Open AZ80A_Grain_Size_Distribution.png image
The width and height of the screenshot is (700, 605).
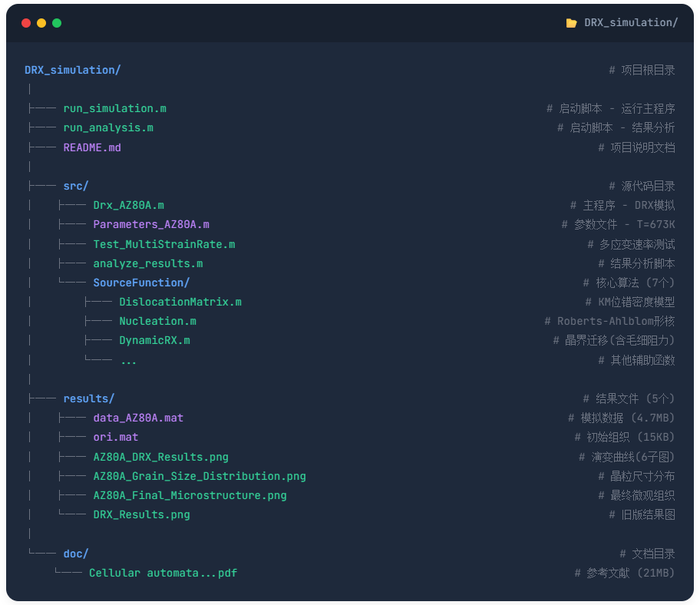(200, 476)
